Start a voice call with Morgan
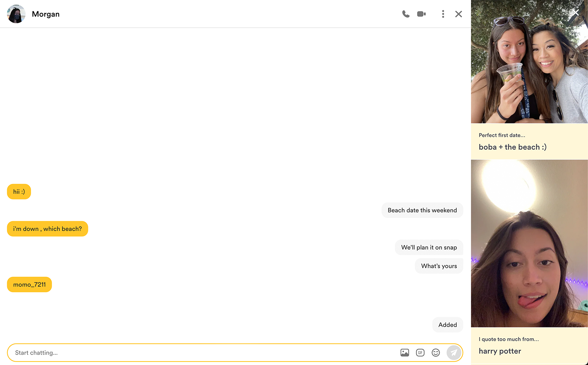 point(406,14)
